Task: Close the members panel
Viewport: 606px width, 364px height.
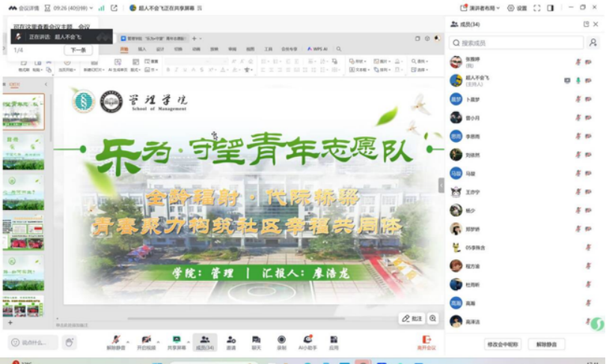Action: click(596, 25)
